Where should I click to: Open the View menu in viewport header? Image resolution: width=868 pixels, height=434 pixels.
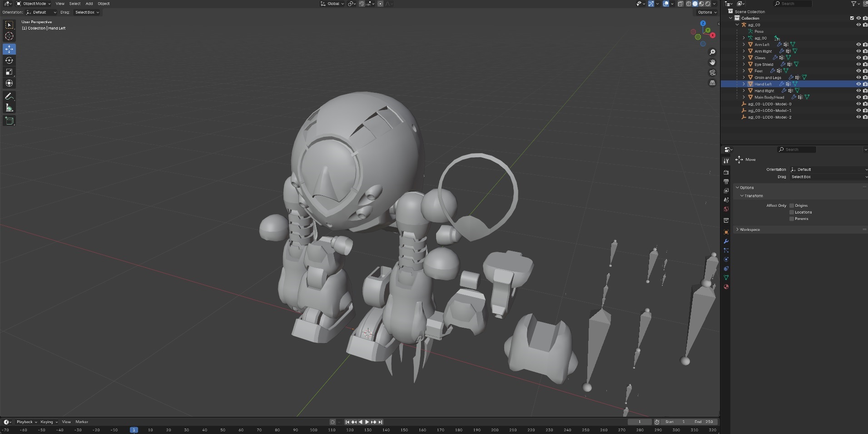coord(60,4)
